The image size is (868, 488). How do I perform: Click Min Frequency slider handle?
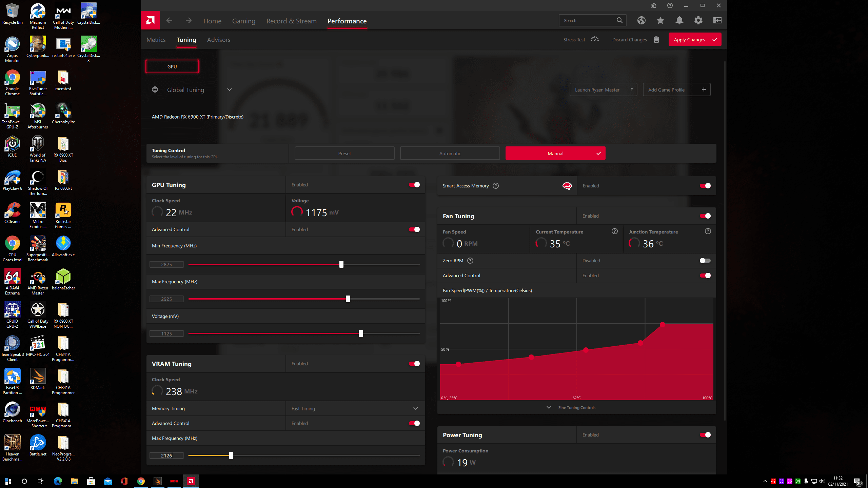tap(341, 264)
